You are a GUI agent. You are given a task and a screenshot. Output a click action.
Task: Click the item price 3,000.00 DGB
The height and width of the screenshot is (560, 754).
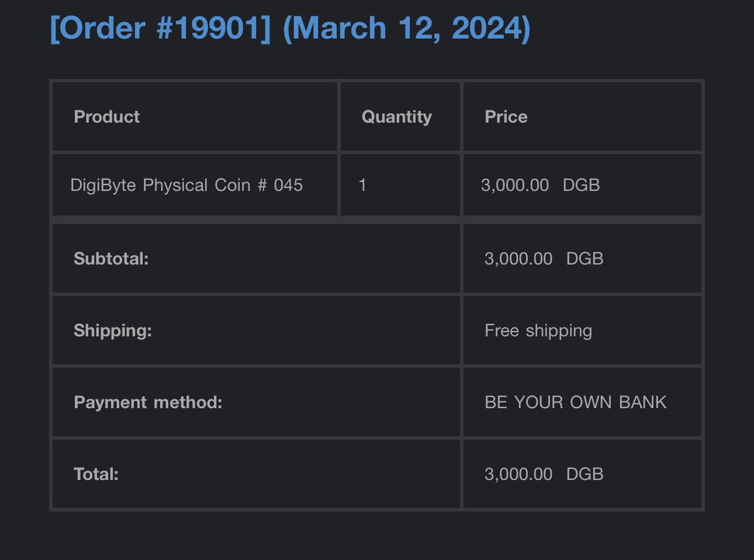pos(540,185)
